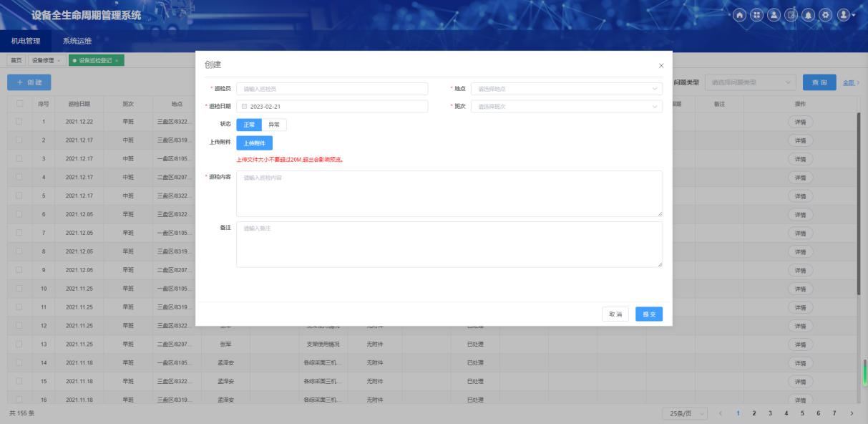The width and height of the screenshot is (868, 424).
Task: Click the calendar icon in 巡检日期 field
Action: [x=243, y=107]
